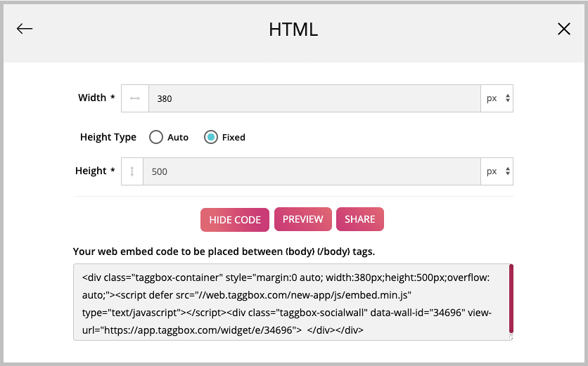Click the "Fixed" label text
The width and height of the screenshot is (588, 366).
point(234,138)
